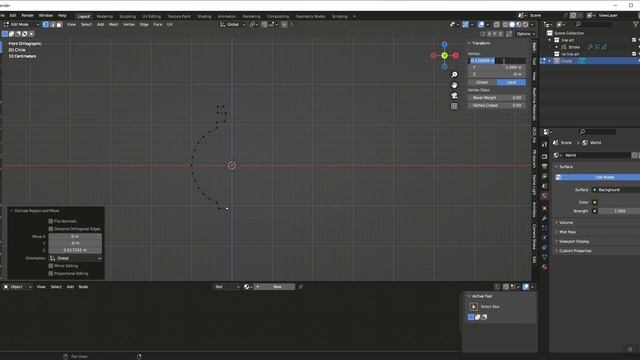The image size is (640, 360).
Task: Open the View Layer properties tab icon
Action: [544, 176]
